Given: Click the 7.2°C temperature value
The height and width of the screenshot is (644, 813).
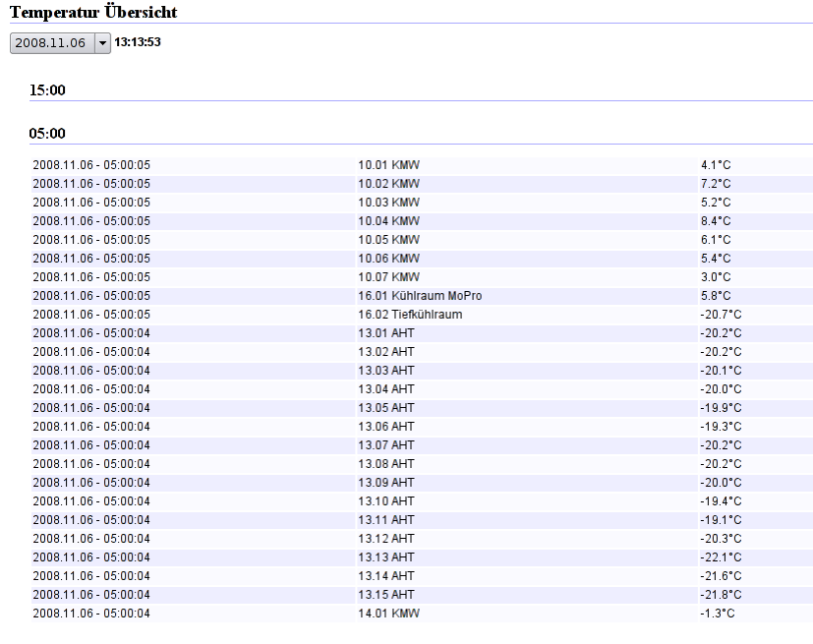Looking at the screenshot, I should (716, 184).
